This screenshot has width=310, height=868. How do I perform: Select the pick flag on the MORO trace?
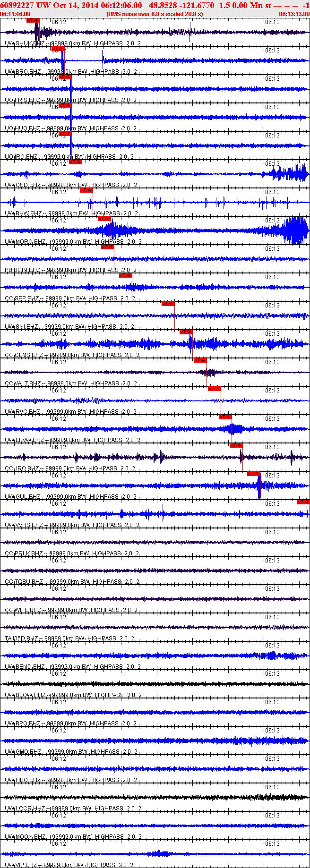tap(104, 219)
